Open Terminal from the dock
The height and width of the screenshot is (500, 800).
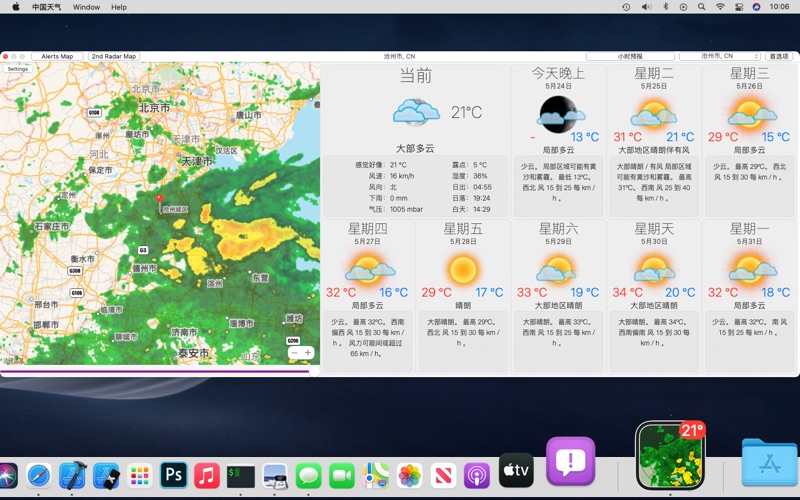[x=240, y=475]
